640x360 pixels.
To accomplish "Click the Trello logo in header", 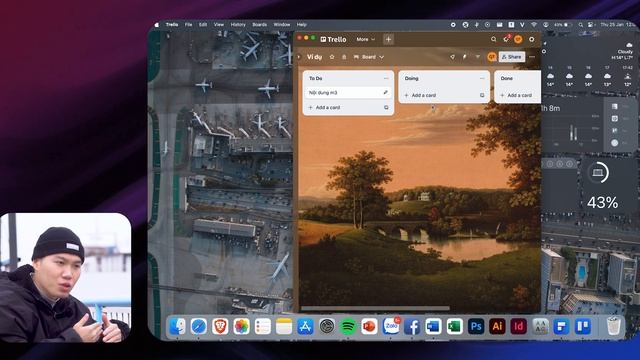I will 333,39.
